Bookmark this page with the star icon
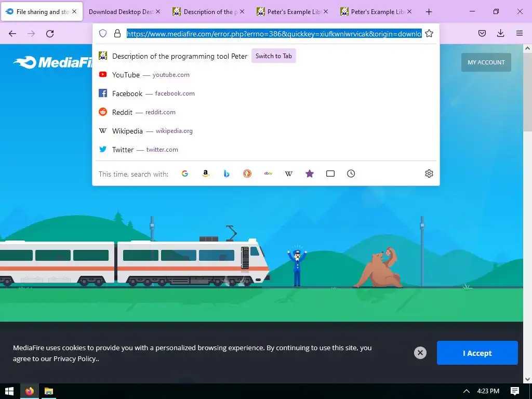Image resolution: width=532 pixels, height=399 pixels. [x=429, y=33]
